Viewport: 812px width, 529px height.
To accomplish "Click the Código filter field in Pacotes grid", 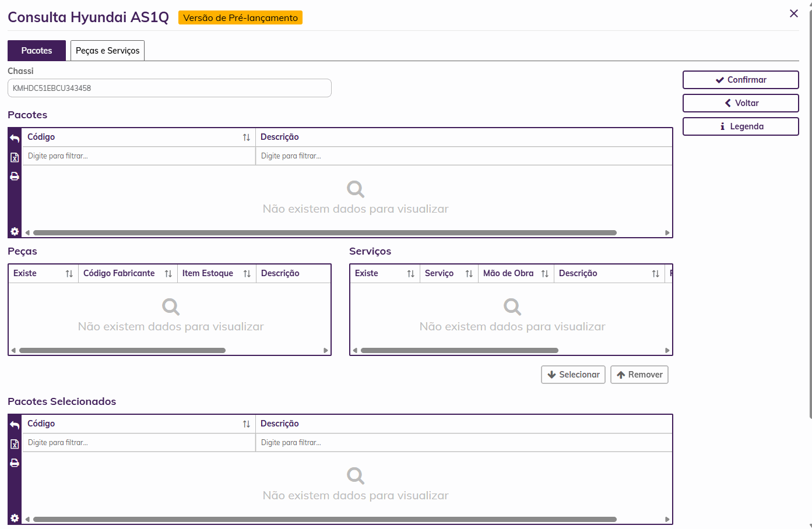I will point(139,156).
